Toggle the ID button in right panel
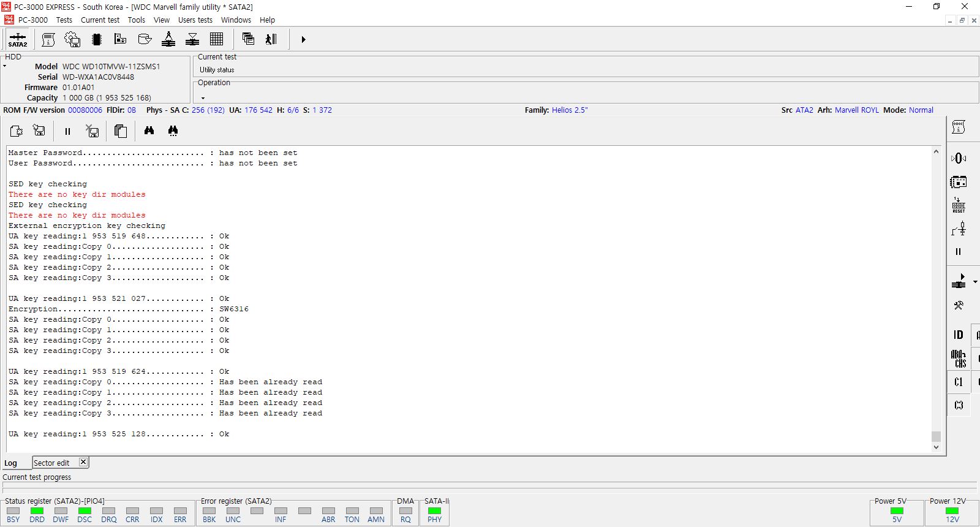Screen dimensions: 980x527 point(958,335)
